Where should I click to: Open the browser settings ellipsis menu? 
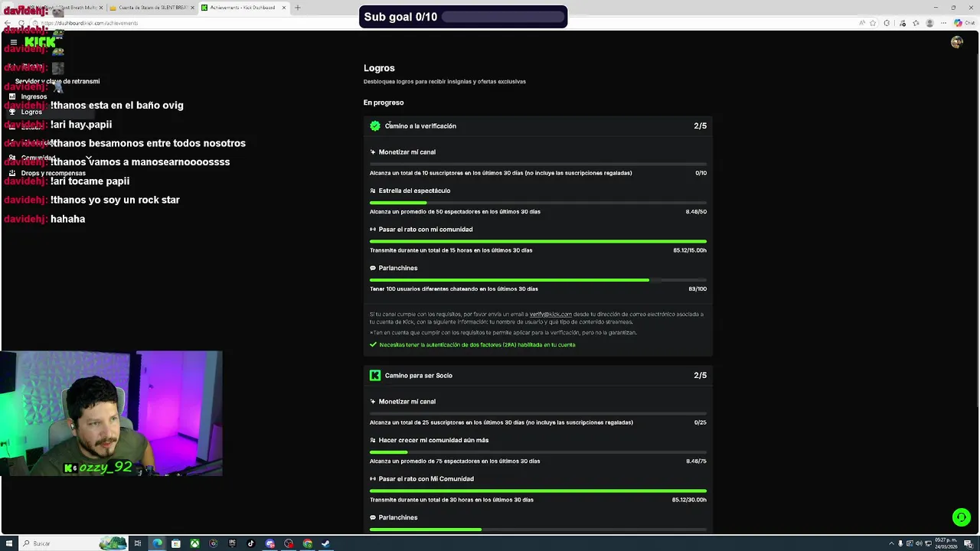tap(943, 23)
